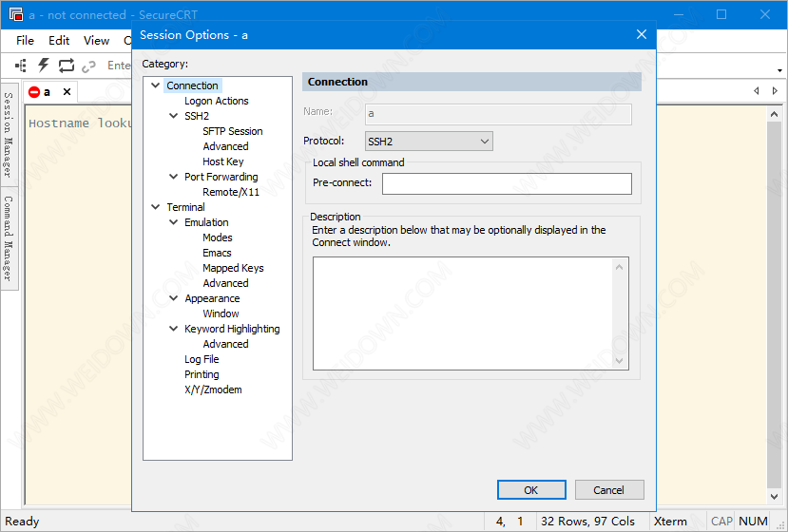Open the Edit menu
This screenshot has width=788, height=532.
point(59,41)
